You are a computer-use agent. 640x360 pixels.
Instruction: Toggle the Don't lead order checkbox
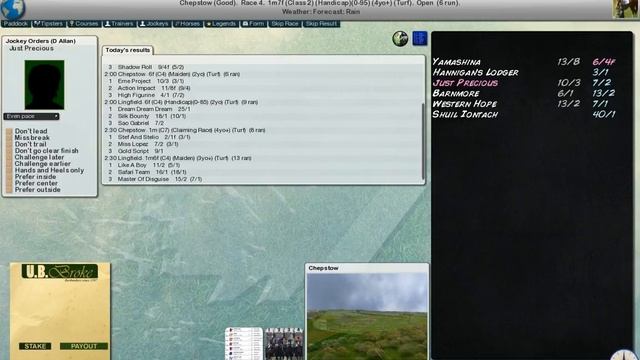pos(9,131)
